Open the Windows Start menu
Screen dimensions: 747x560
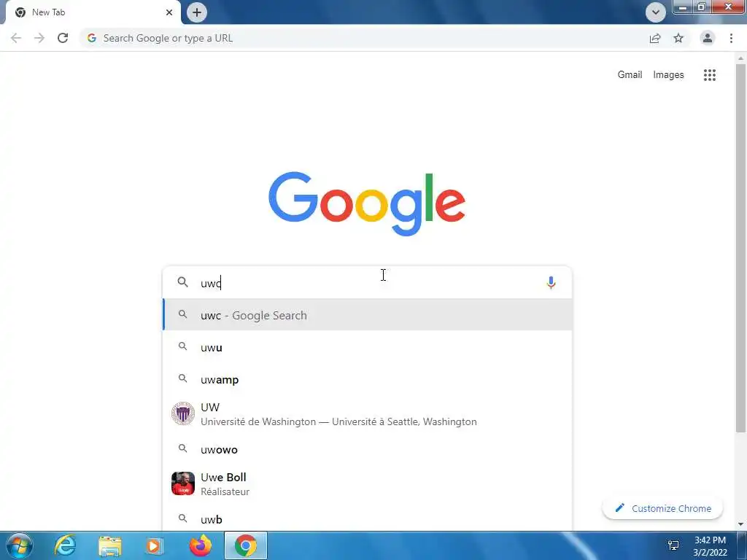(19, 545)
